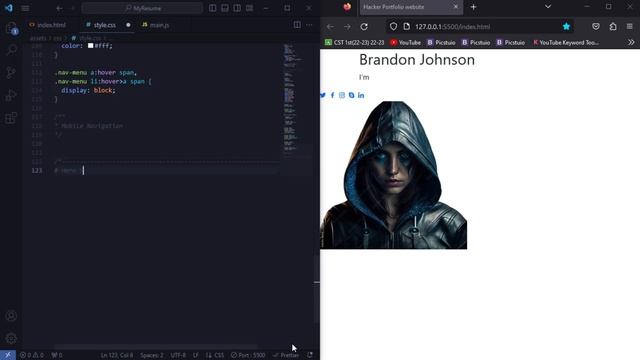Click Live Server Port: 5500 button
The image size is (640, 360).
pos(248,355)
